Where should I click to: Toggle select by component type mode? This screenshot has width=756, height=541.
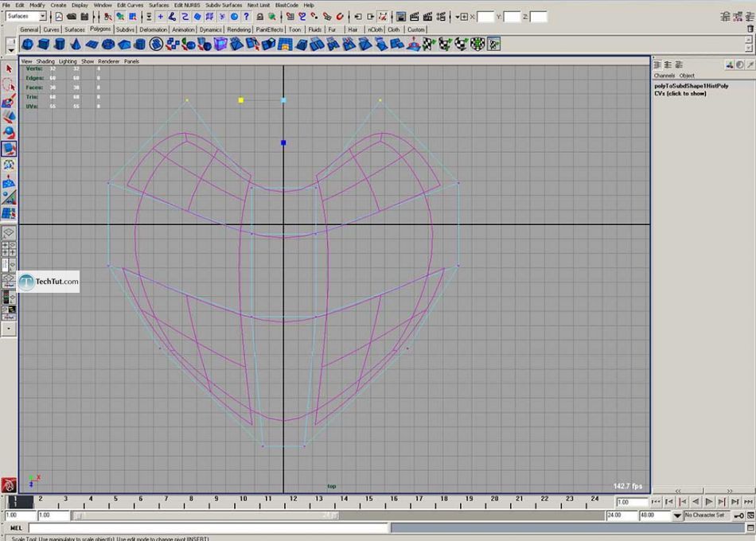pyautogui.click(x=133, y=17)
